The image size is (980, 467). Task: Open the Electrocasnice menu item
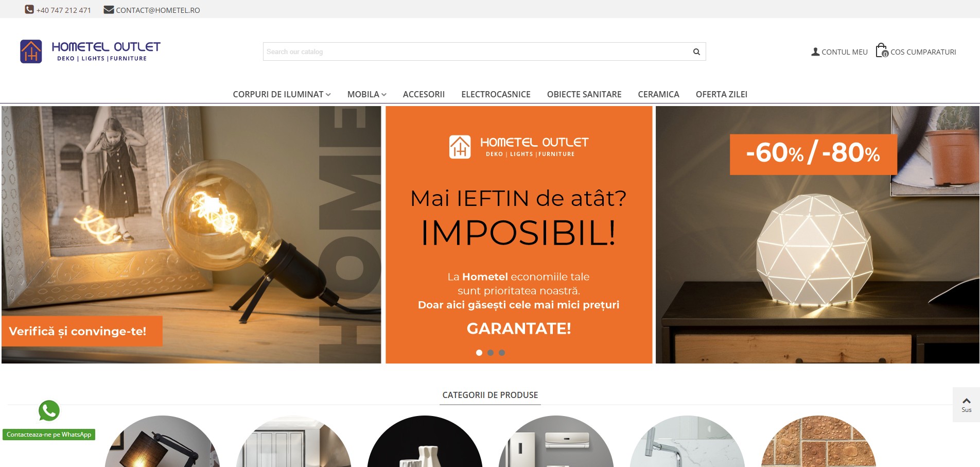point(496,94)
